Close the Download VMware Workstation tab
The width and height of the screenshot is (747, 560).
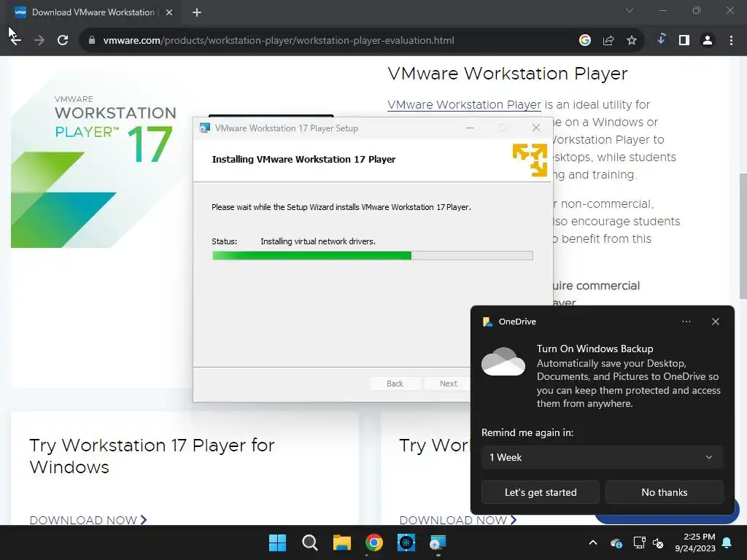pos(169,12)
